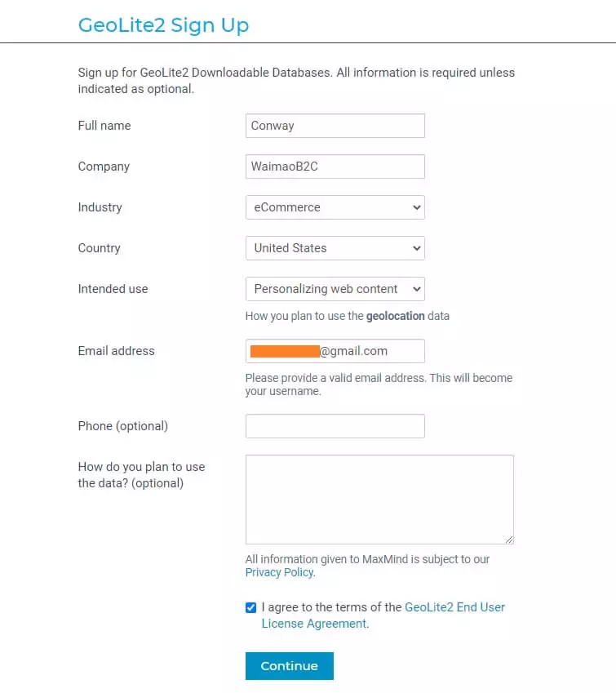The image size is (616, 693).
Task: Click the Country dropdown chevron arrow
Action: click(414, 248)
